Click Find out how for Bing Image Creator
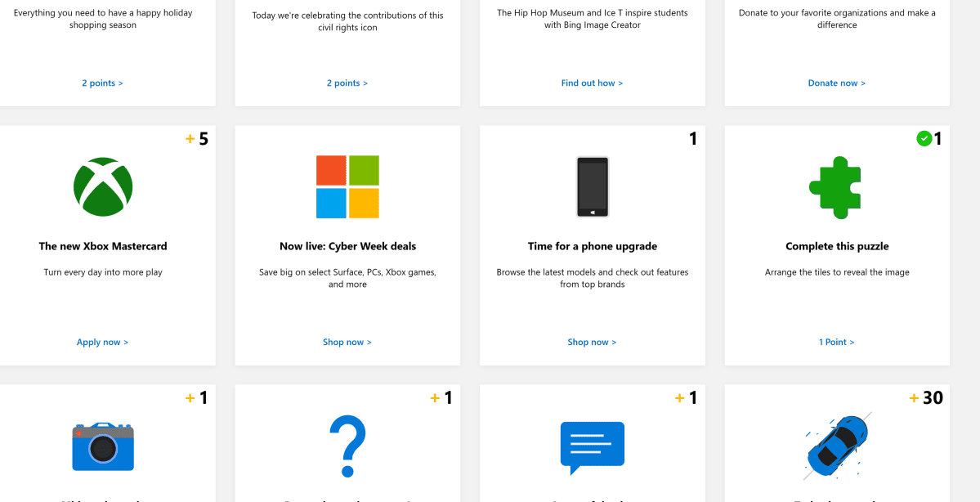 (x=592, y=83)
